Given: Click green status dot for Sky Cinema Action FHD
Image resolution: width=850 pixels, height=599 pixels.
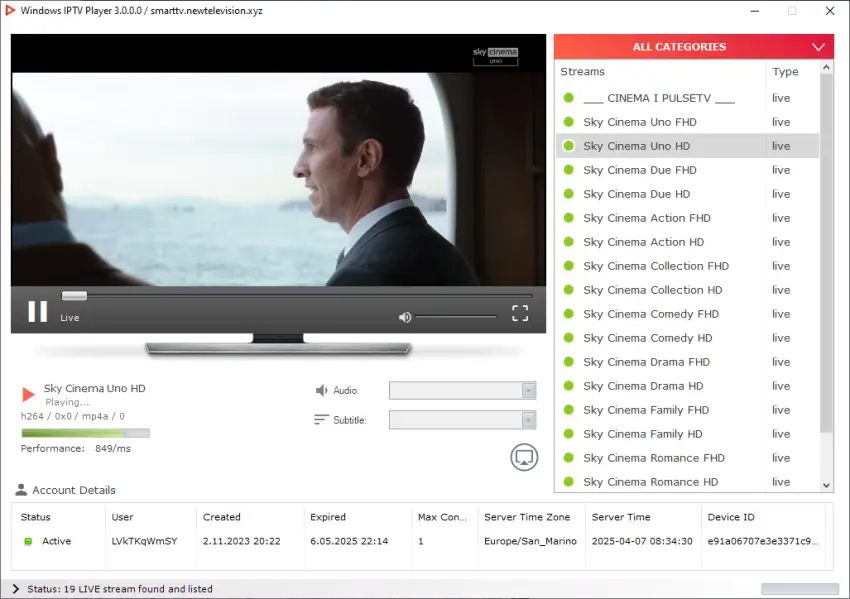Looking at the screenshot, I should [x=569, y=218].
